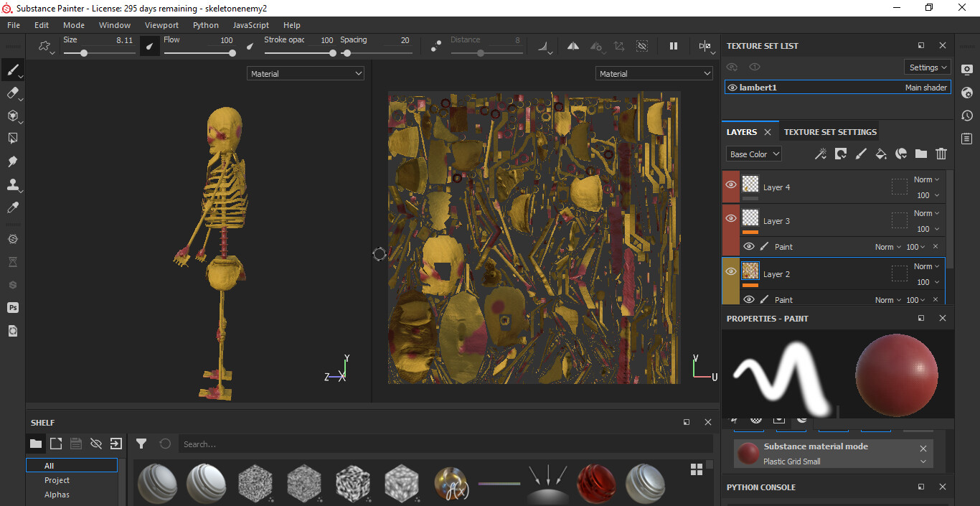980x506 pixels.
Task: Add a new folder in Layers panel
Action: pos(921,154)
